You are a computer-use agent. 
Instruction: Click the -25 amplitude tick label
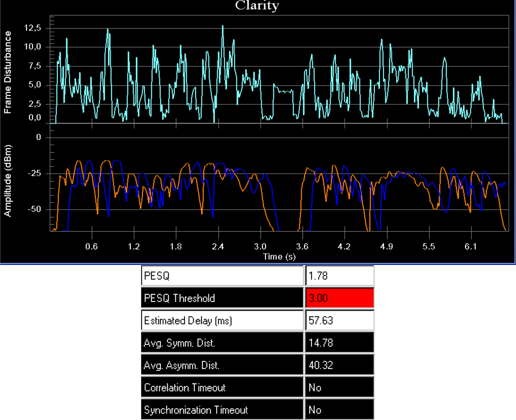tap(34, 173)
